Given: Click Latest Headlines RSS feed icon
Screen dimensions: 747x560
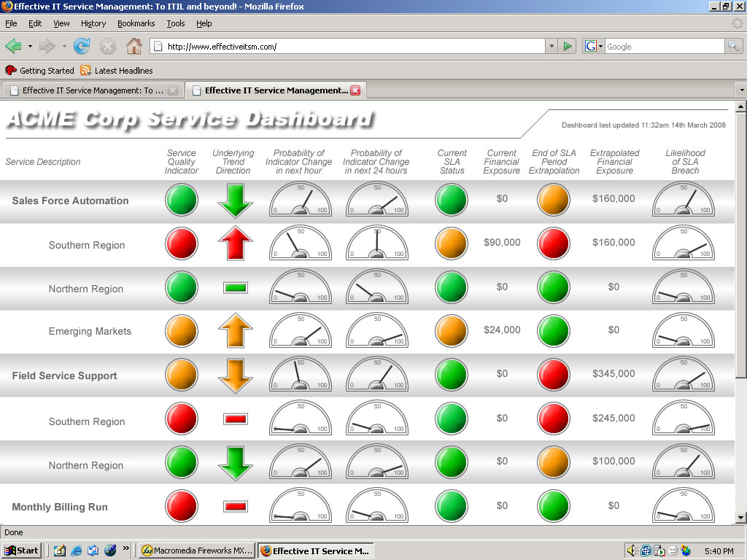Looking at the screenshot, I should pyautogui.click(x=86, y=71).
